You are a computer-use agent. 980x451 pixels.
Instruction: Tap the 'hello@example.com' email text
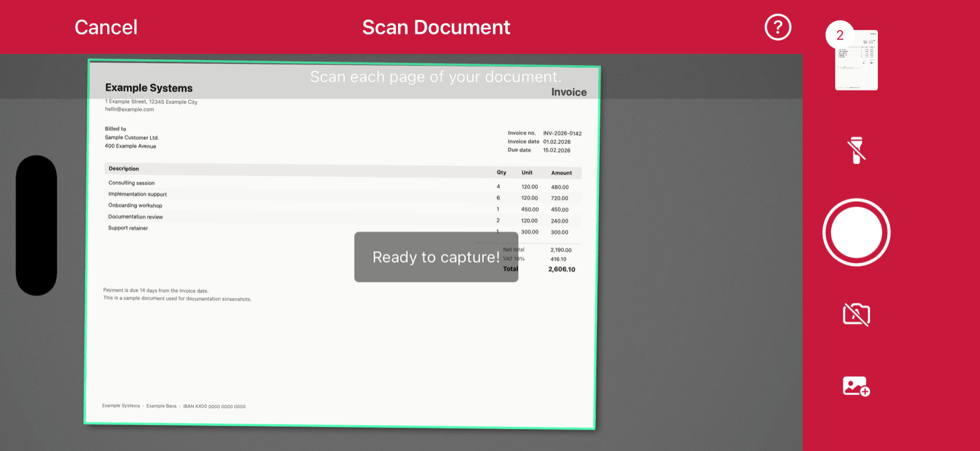click(129, 109)
